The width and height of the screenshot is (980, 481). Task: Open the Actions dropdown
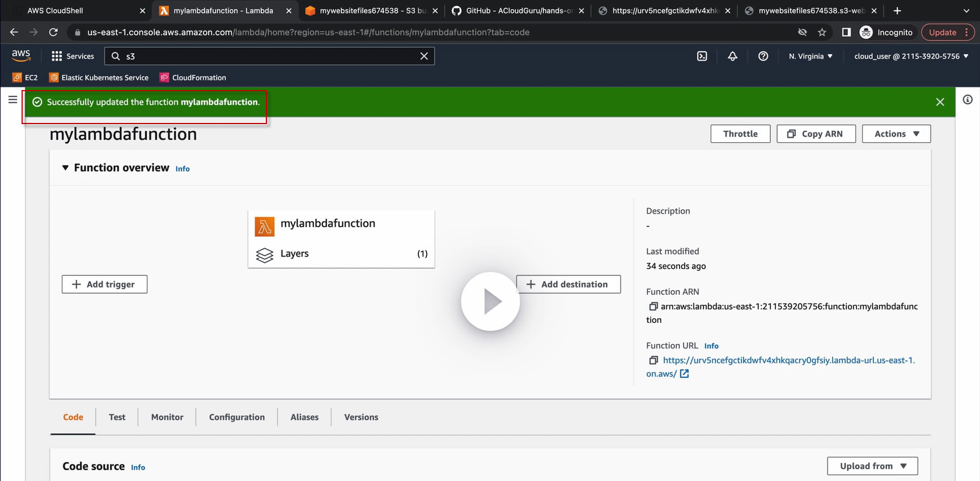[x=896, y=134]
